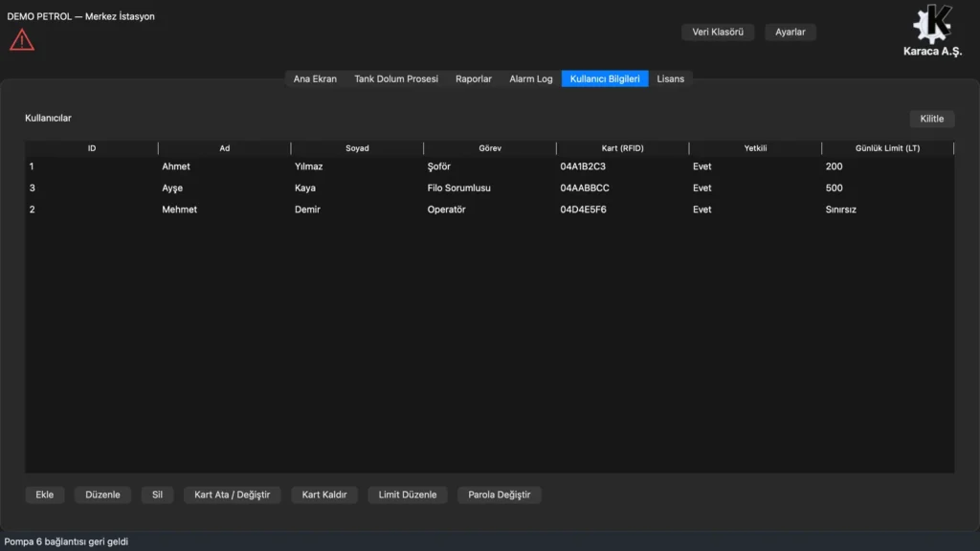Click the surname cell Yılmaz

[309, 166]
